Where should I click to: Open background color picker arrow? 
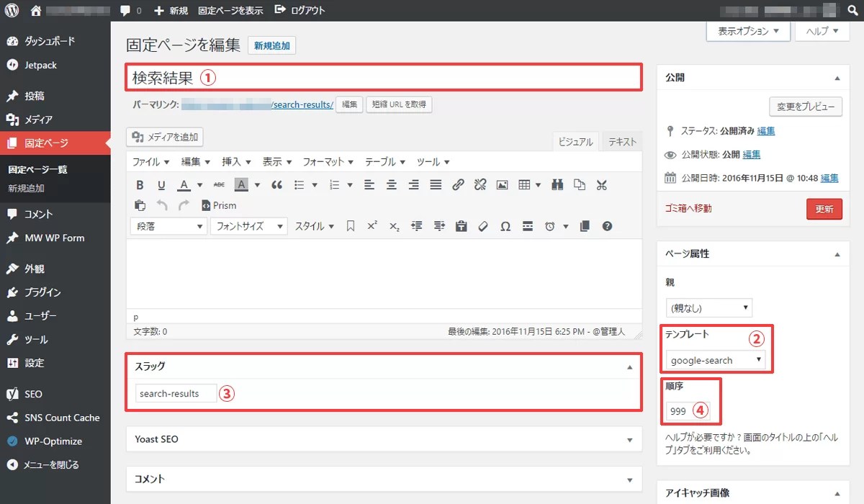[257, 185]
